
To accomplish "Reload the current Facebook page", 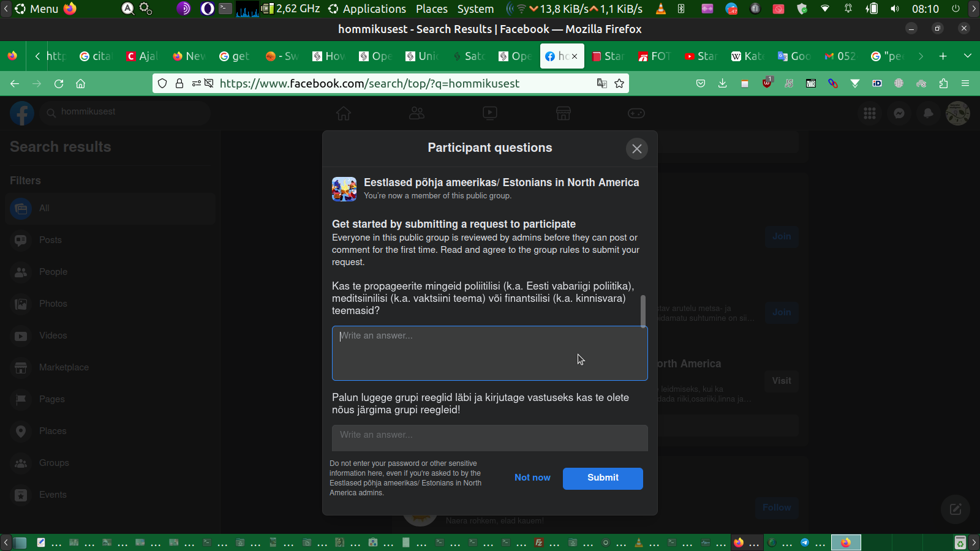I will [59, 84].
